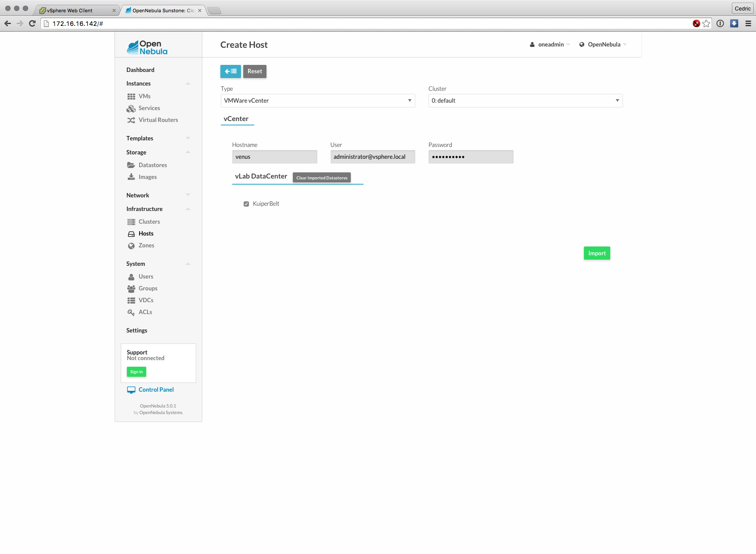The width and height of the screenshot is (756, 554).
Task: Open the Cluster dropdown showing 0: default
Action: 525,100
